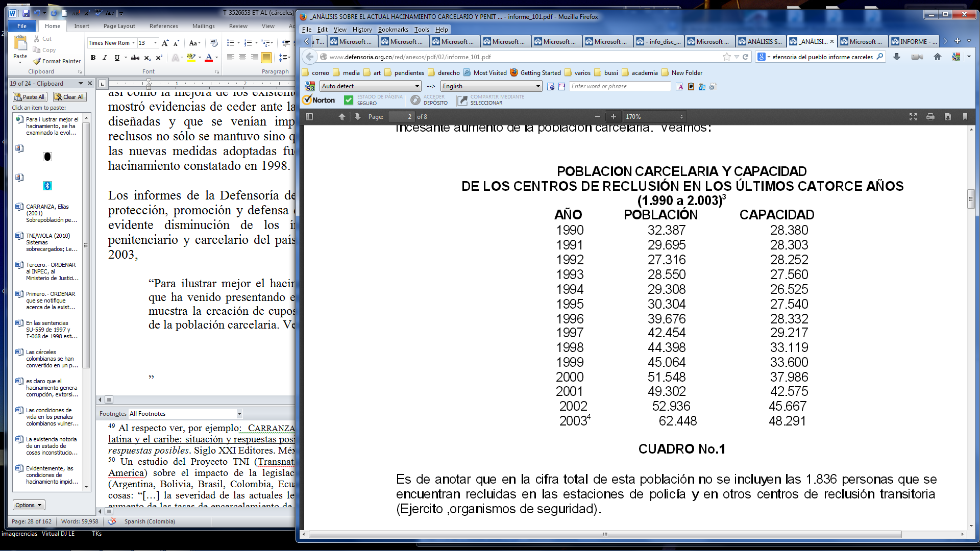This screenshot has height=551, width=980.
Task: Click the Paste clipboard icon in Word
Action: pyautogui.click(x=20, y=43)
